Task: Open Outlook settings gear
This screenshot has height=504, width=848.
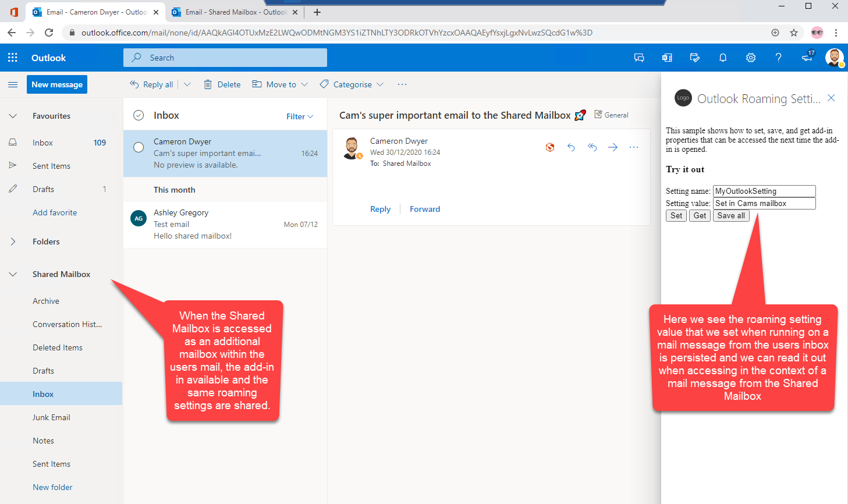Action: (751, 58)
